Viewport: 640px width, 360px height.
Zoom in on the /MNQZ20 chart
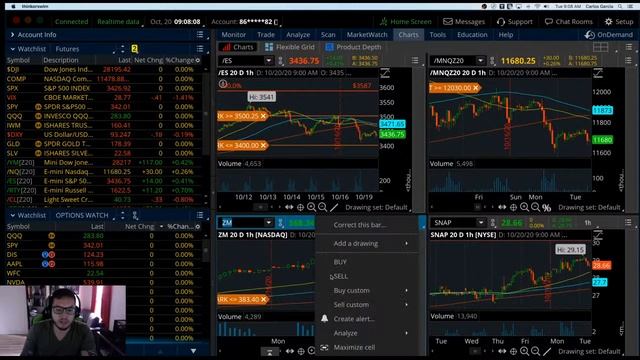(524, 207)
